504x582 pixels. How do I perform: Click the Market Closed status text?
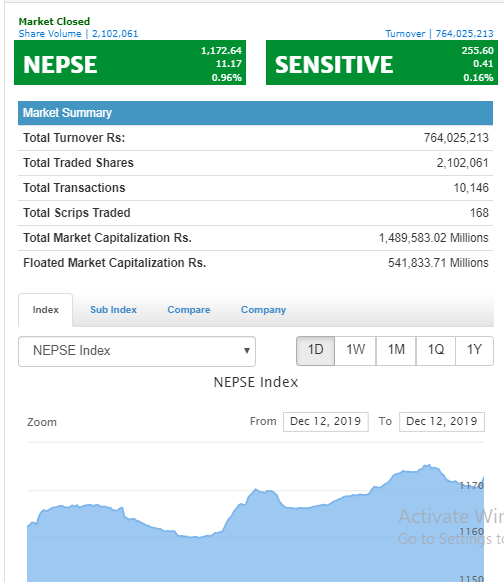[x=54, y=22]
